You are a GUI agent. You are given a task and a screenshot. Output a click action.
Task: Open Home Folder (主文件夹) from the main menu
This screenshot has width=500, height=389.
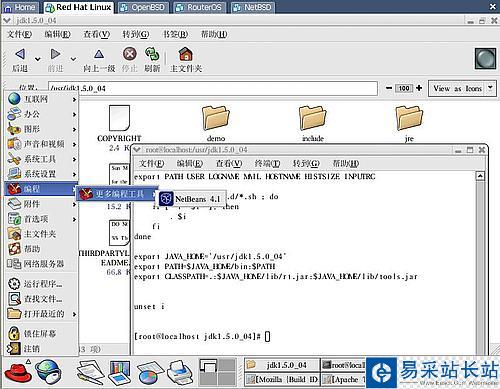tap(42, 234)
